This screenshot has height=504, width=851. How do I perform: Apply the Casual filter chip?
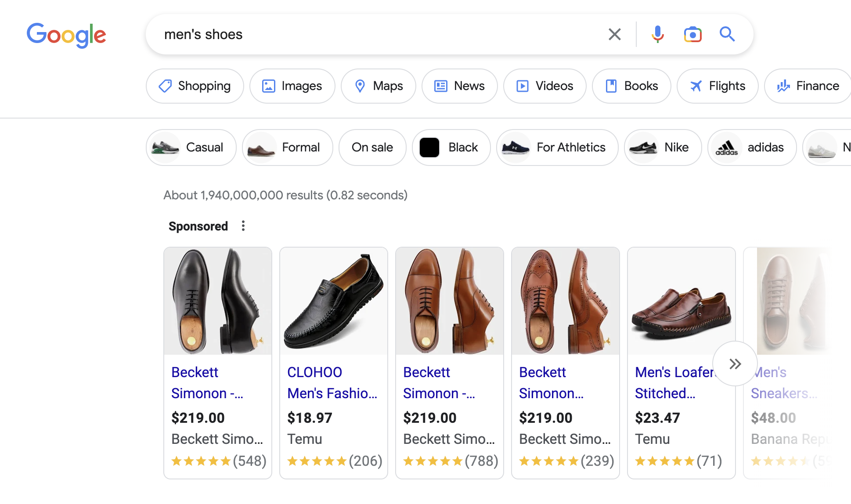click(191, 148)
